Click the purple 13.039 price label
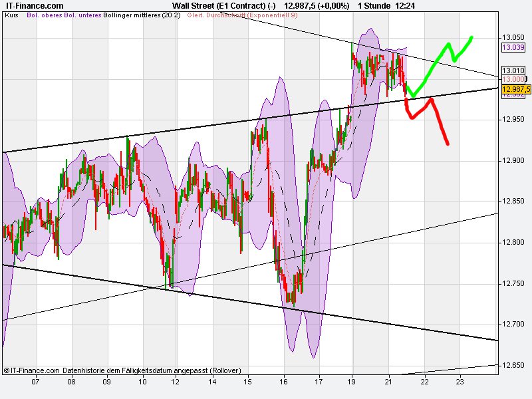This screenshot has width=532, height=399. tap(515, 49)
